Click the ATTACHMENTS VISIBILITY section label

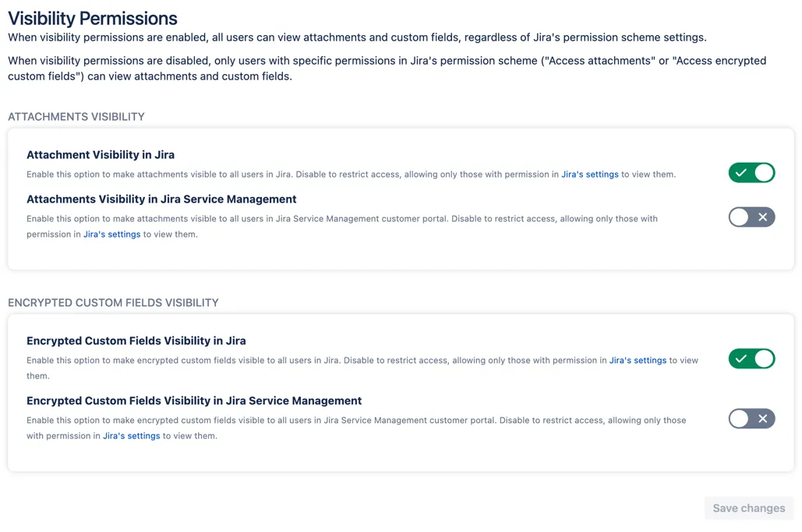[76, 117]
